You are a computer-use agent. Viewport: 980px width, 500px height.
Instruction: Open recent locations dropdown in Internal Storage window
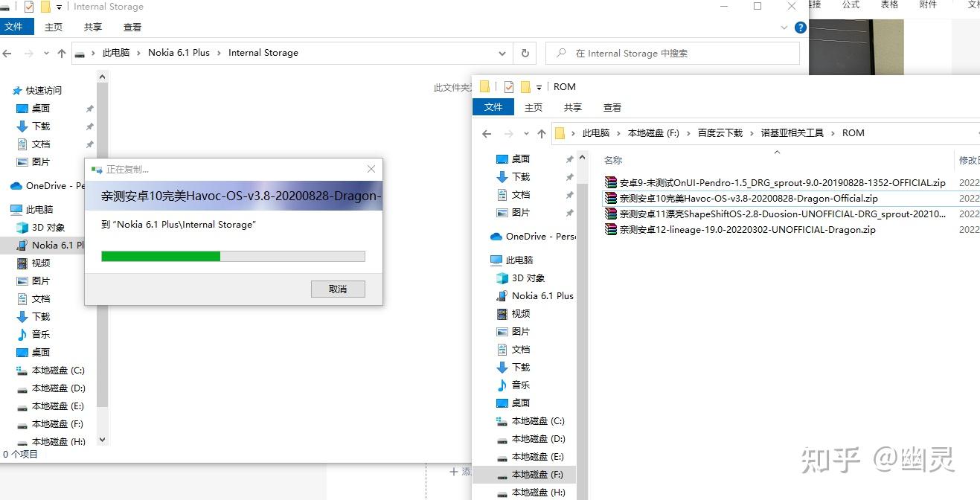(45, 54)
